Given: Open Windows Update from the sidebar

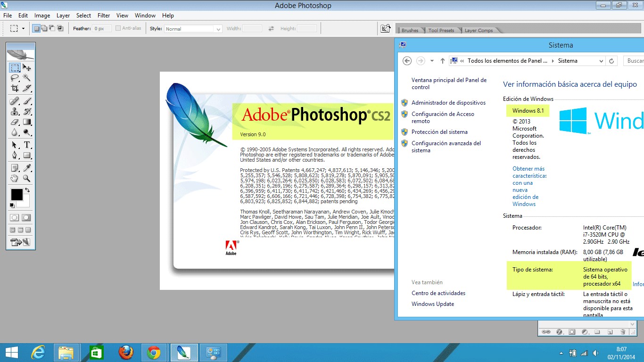Looking at the screenshot, I should [432, 304].
